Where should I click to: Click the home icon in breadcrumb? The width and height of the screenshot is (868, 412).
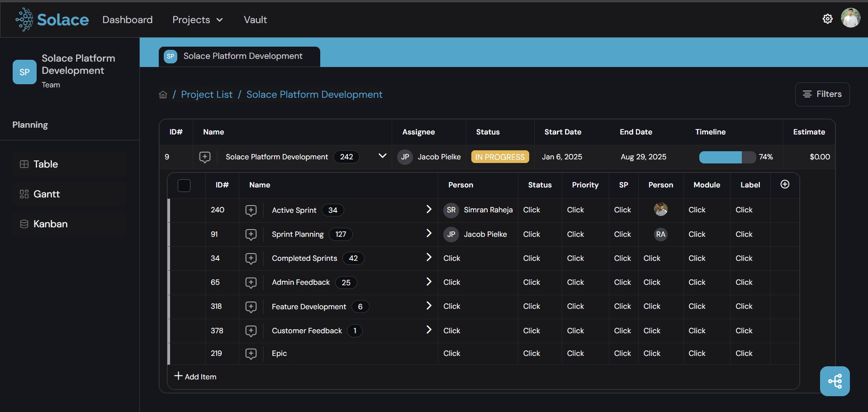[163, 95]
